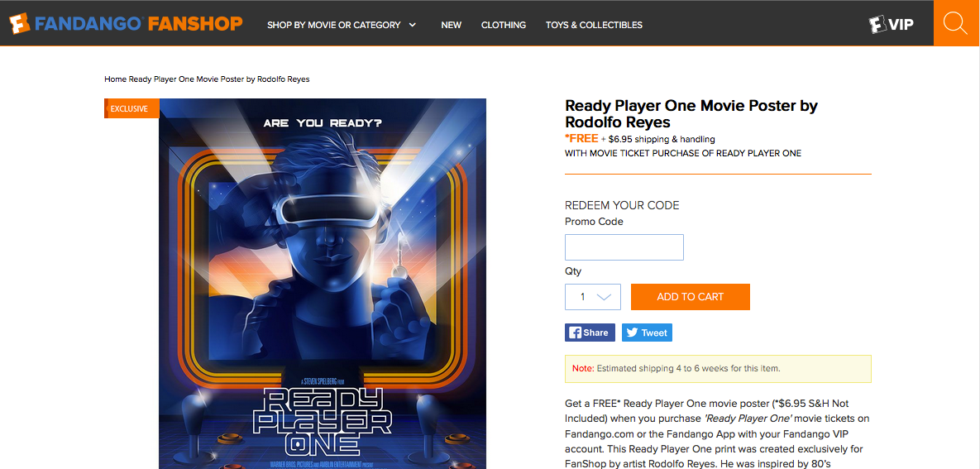Expand Shop By Movie or Category menu
Screen dimensions: 980x469
click(x=334, y=25)
